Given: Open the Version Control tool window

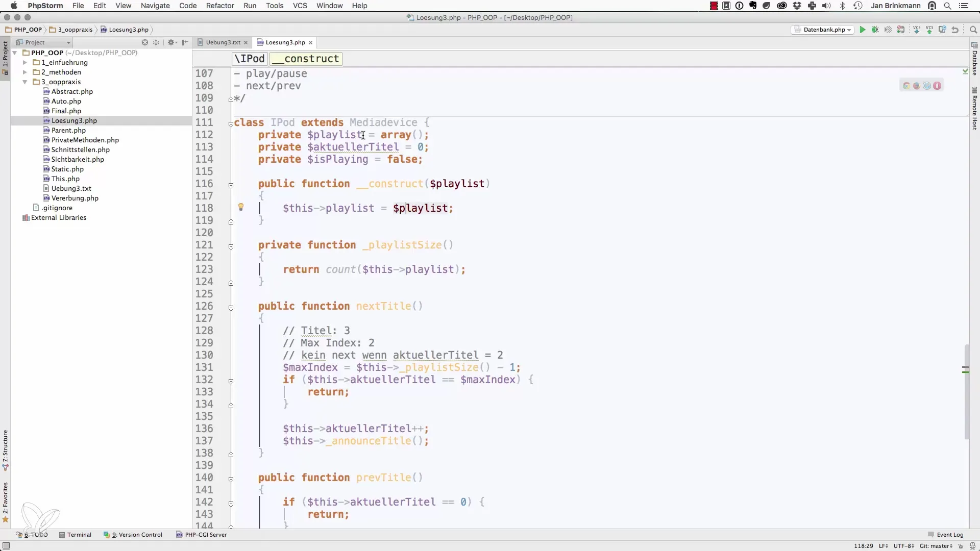Looking at the screenshot, I should tap(133, 535).
